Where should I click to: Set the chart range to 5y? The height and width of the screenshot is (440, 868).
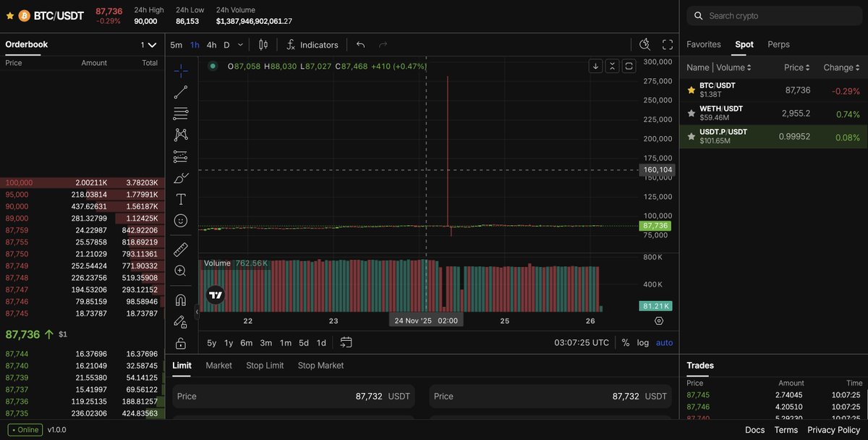point(212,342)
